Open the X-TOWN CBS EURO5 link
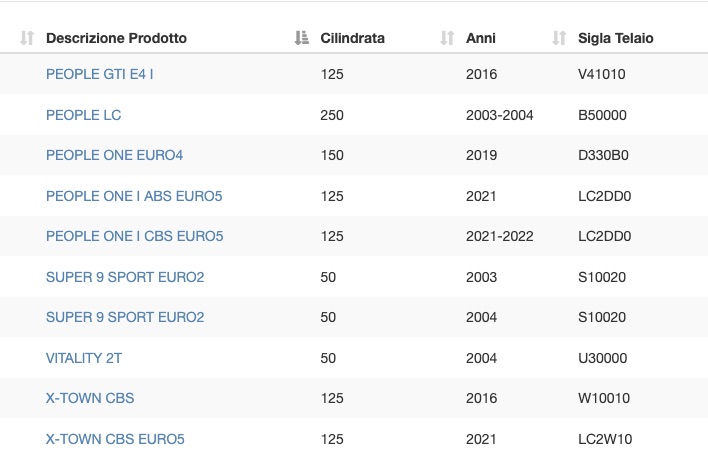708x466 pixels. click(115, 439)
